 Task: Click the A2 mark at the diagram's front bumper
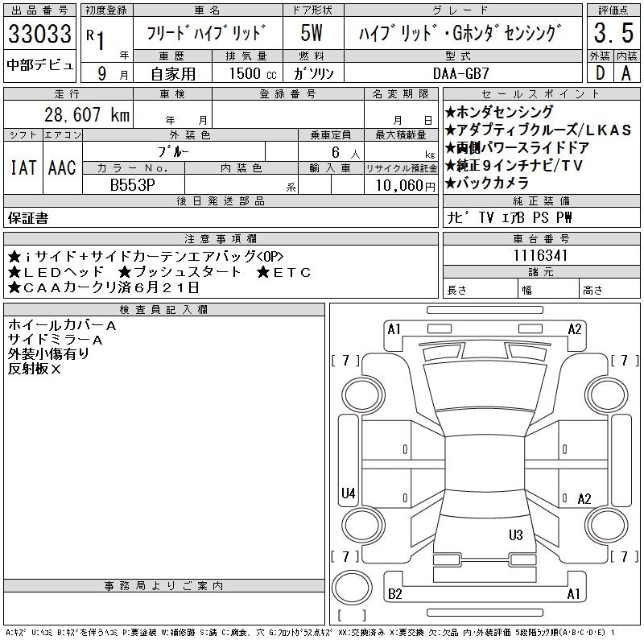pos(575,329)
